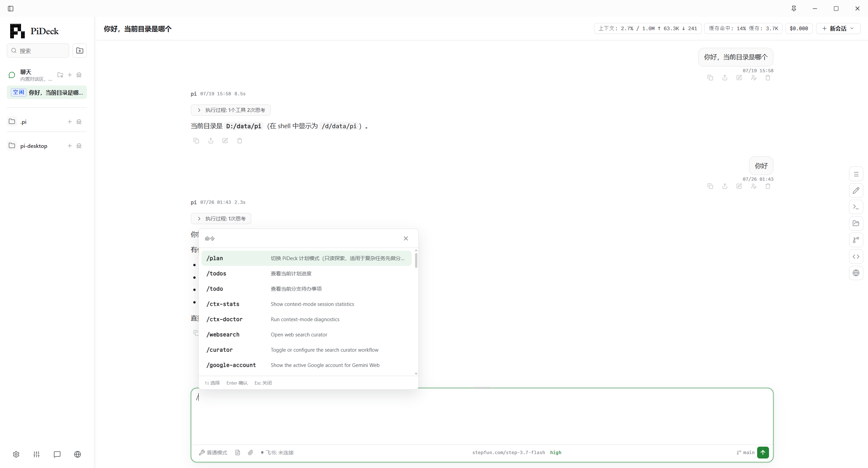This screenshot has height=468, width=868.
Task: Open the chat bubble icon at sidebar bottom
Action: pyautogui.click(x=57, y=454)
